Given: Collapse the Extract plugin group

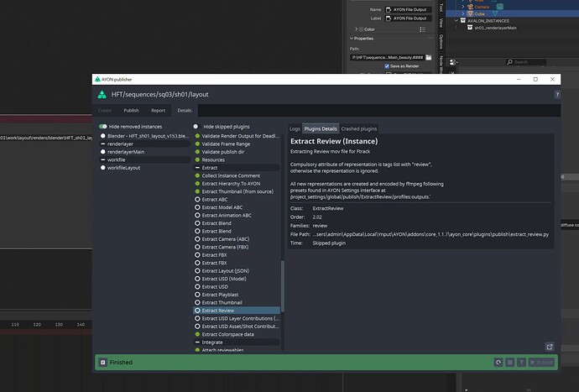Looking at the screenshot, I should click(x=197, y=168).
